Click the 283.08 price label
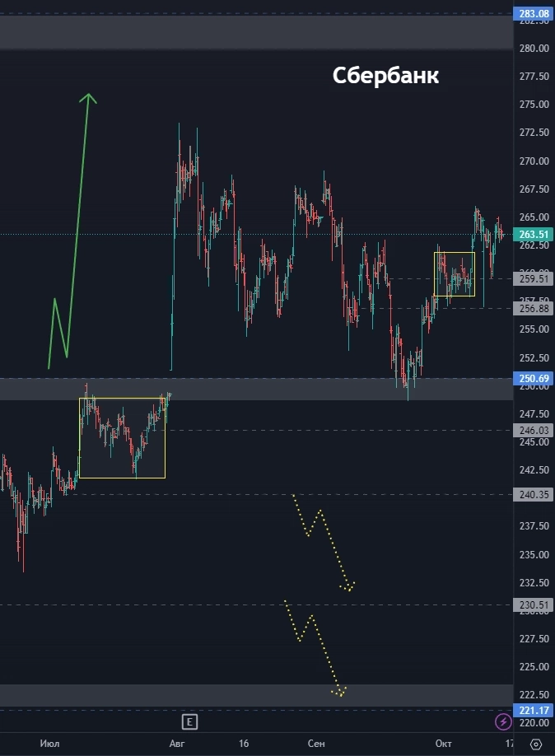This screenshot has width=555, height=756. click(x=534, y=13)
